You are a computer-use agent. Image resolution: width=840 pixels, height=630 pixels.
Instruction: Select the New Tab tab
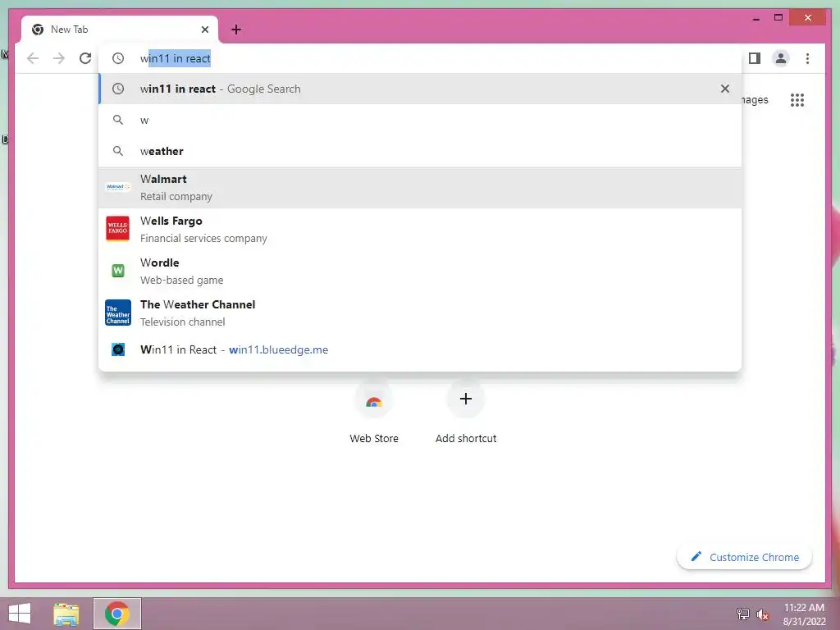[120, 30]
